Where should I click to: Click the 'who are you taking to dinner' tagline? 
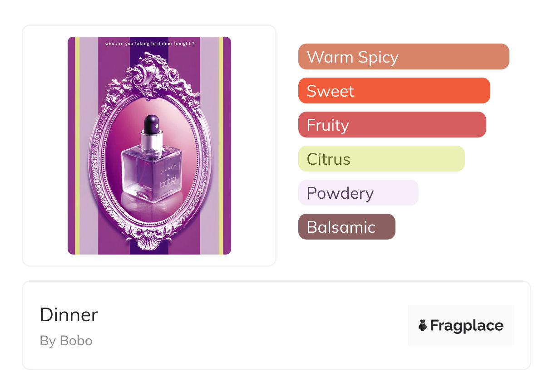click(x=149, y=44)
